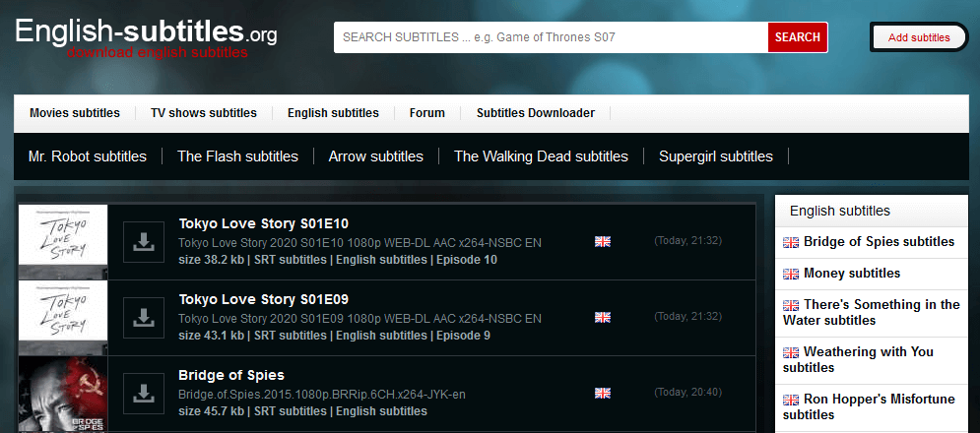Image resolution: width=980 pixels, height=433 pixels.
Task: Click Tokyo Love Story S01E09 poster thumbnail
Action: coord(63,318)
